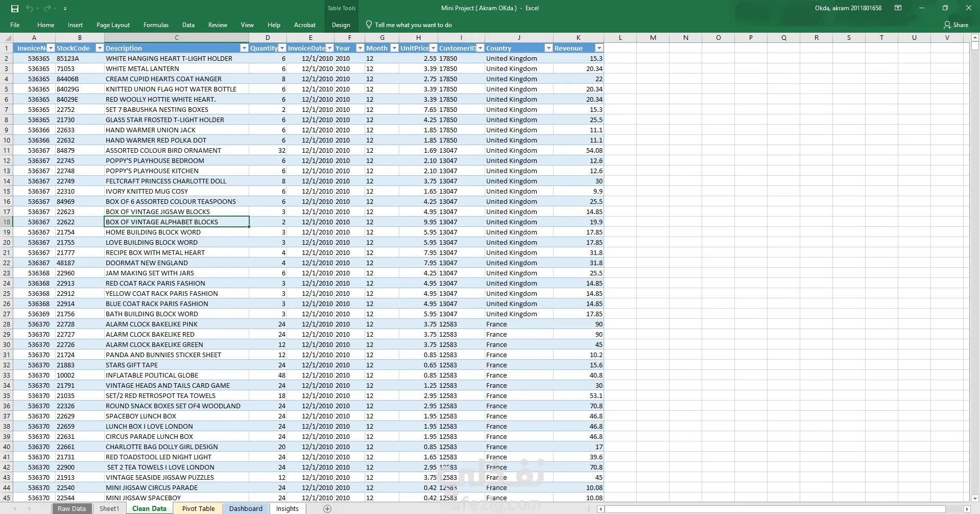Select cell ASSORTED COLOUR BIRD ORNAMENT
Viewport: 980px width, 514px height.
point(177,150)
